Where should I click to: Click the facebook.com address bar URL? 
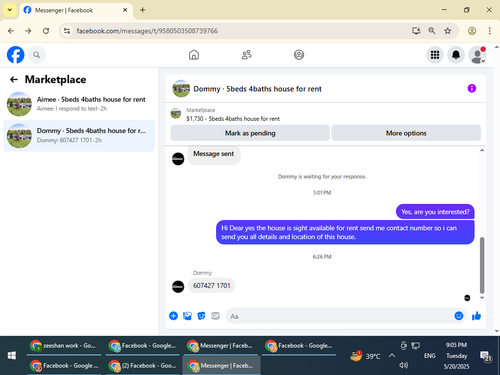(x=147, y=31)
